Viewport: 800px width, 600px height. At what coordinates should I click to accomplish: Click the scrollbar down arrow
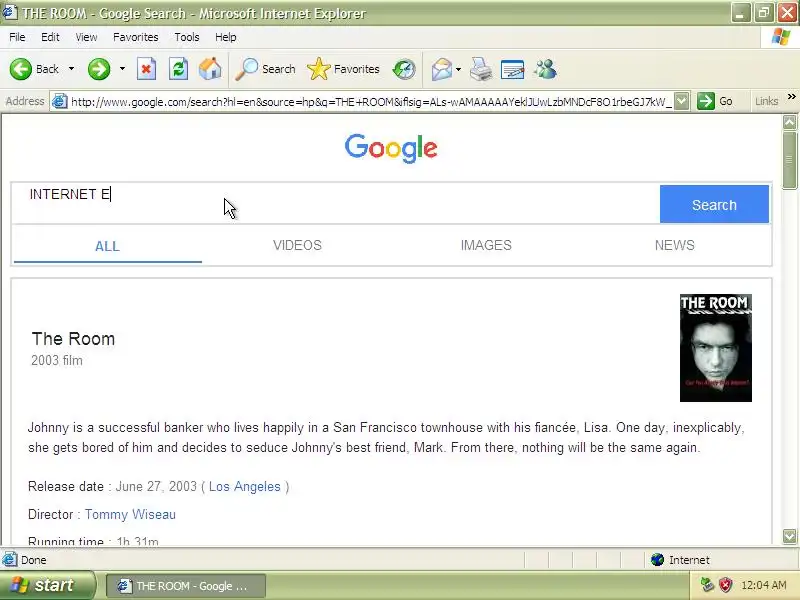click(790, 536)
